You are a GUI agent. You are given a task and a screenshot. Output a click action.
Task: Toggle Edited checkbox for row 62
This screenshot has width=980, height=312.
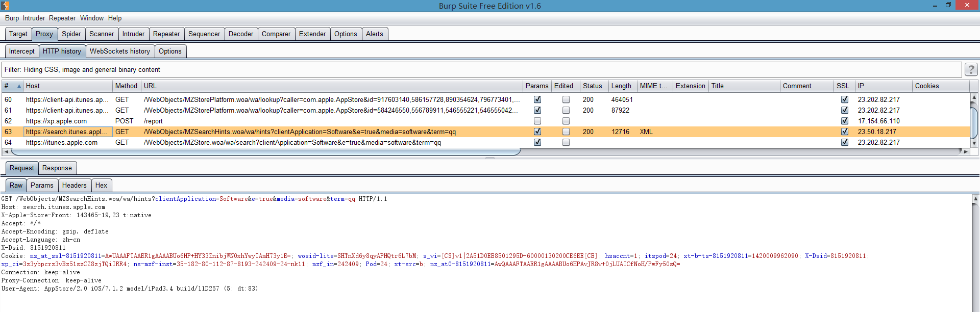click(566, 121)
